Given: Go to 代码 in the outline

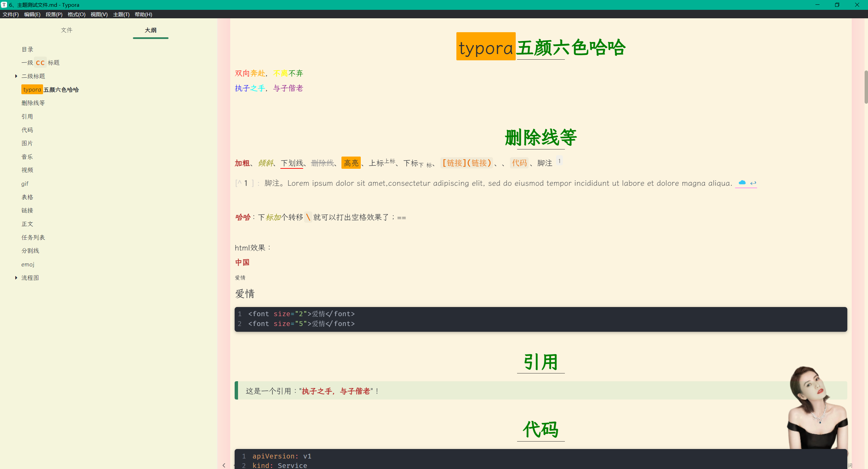Looking at the screenshot, I should coord(27,130).
